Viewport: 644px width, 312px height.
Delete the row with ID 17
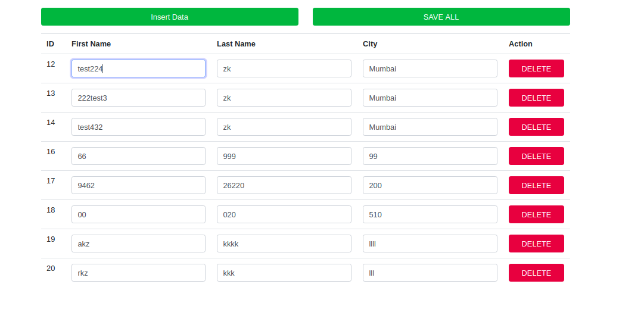tap(536, 185)
